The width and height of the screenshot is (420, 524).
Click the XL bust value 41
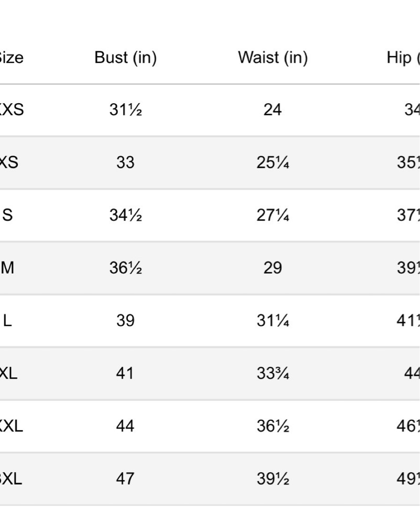click(x=125, y=373)
